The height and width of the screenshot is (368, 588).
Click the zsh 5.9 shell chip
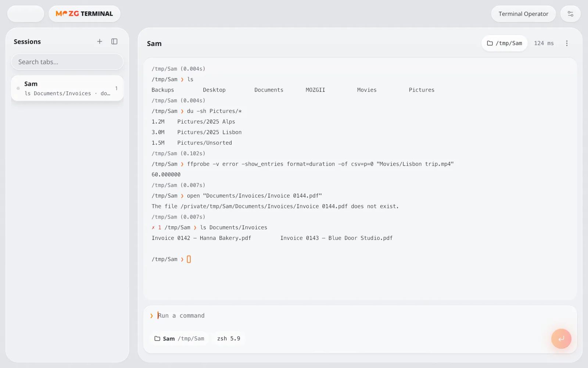tap(229, 339)
